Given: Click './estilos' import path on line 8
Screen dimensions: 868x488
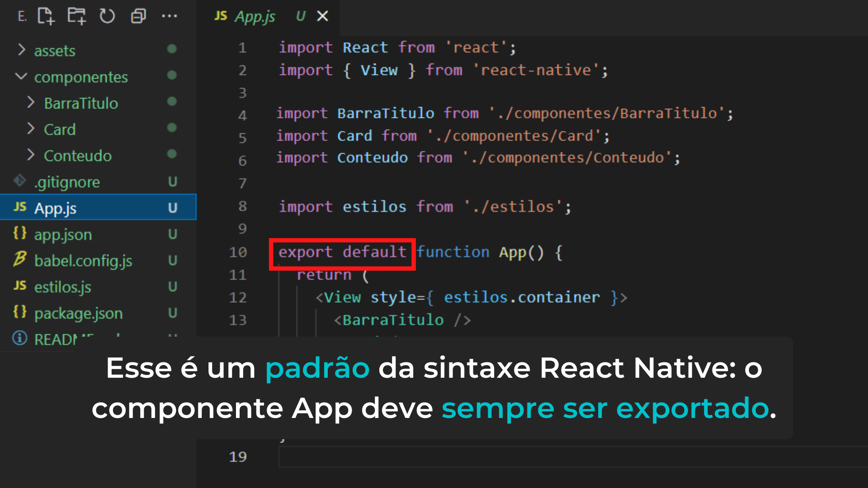Looking at the screenshot, I should pyautogui.click(x=513, y=207).
